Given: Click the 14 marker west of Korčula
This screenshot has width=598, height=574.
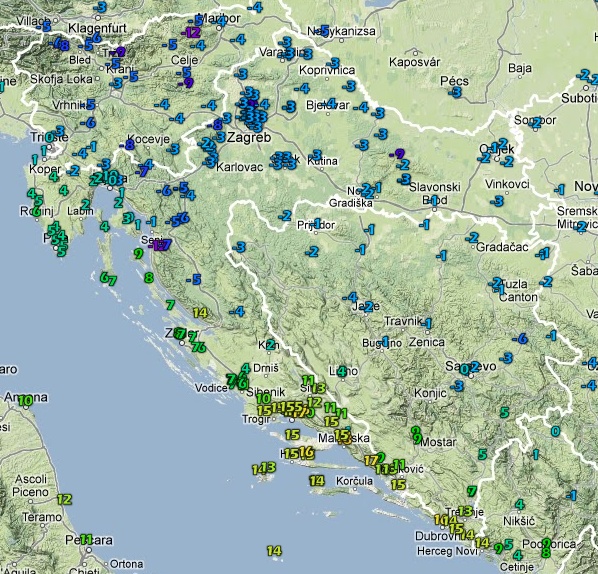Looking at the screenshot, I should tap(317, 481).
